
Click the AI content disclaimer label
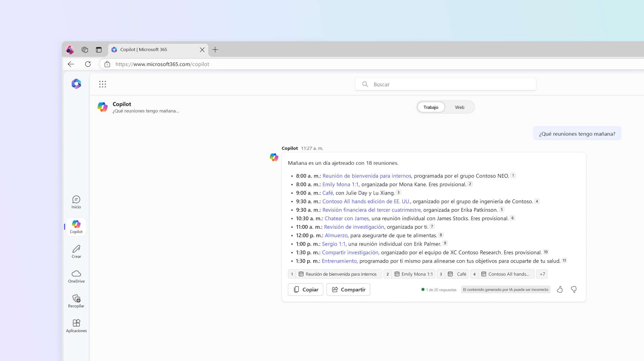coord(506,290)
